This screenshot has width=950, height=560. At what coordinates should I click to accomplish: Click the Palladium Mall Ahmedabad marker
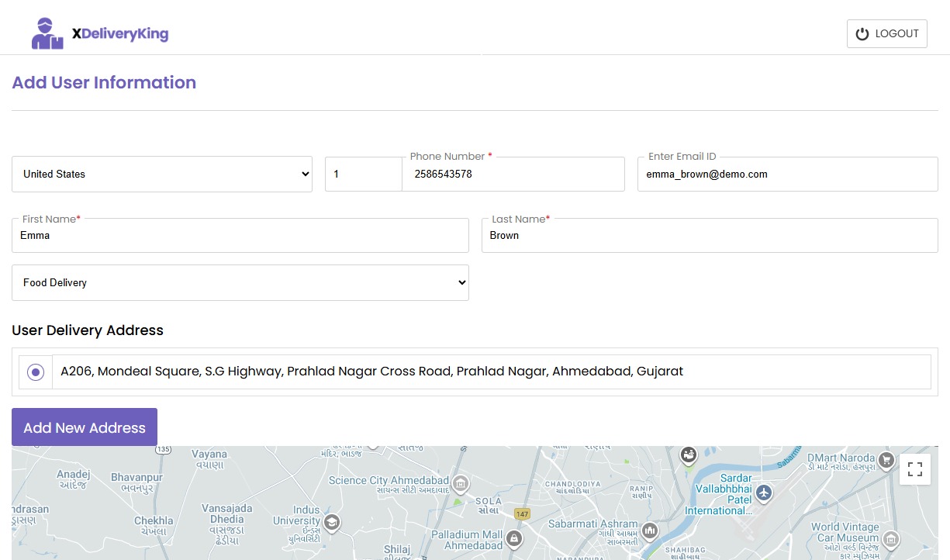(x=513, y=538)
